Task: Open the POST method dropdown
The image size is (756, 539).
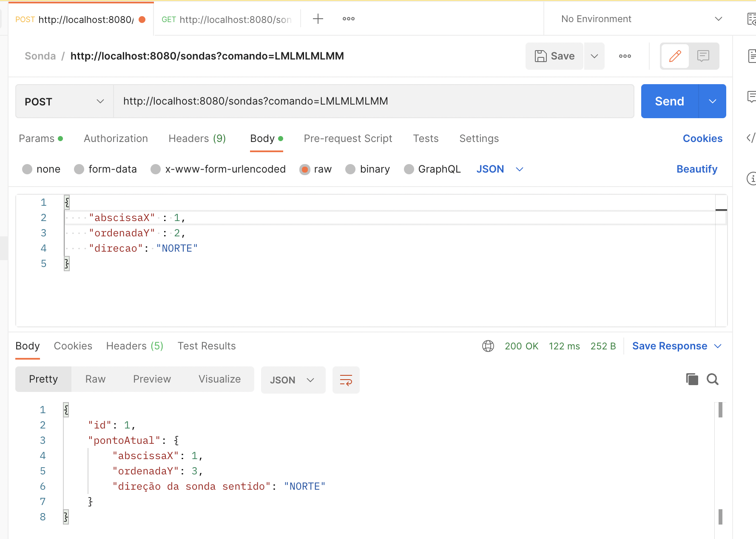Action: tap(64, 101)
